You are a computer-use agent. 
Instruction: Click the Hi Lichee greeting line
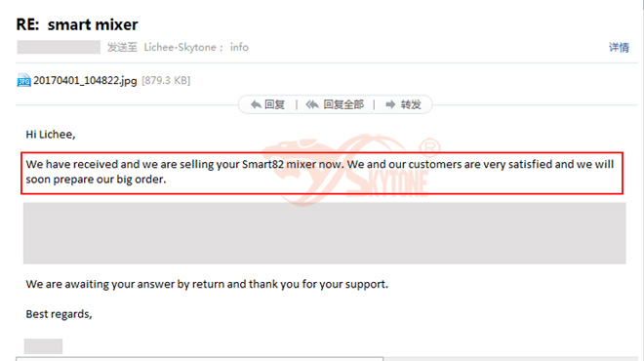coord(51,135)
